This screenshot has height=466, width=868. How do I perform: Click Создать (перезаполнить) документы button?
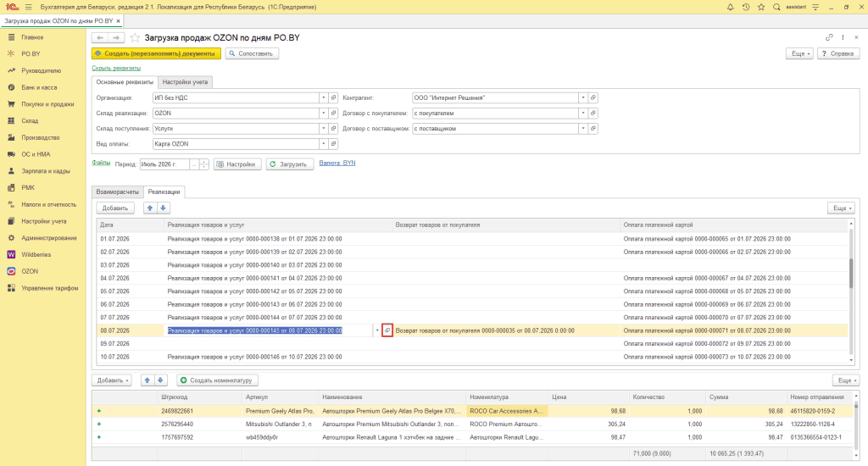click(156, 53)
